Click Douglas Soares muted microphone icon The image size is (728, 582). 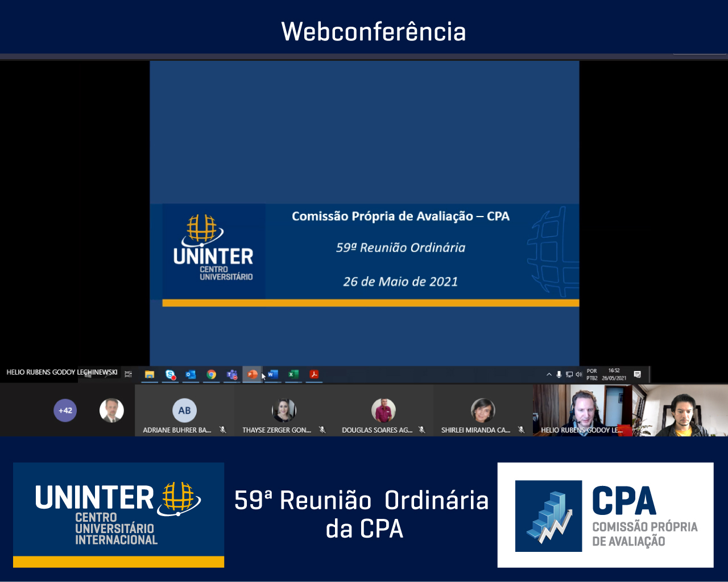pos(422,430)
